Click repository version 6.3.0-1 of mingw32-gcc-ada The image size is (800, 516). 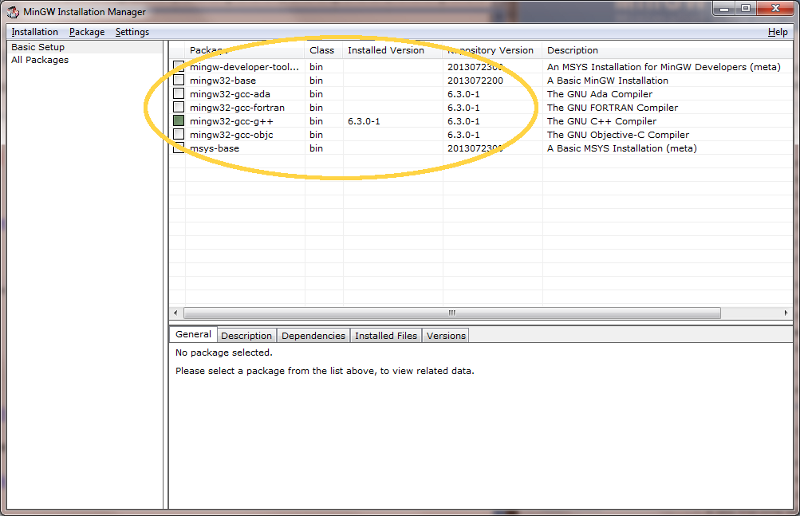(463, 94)
